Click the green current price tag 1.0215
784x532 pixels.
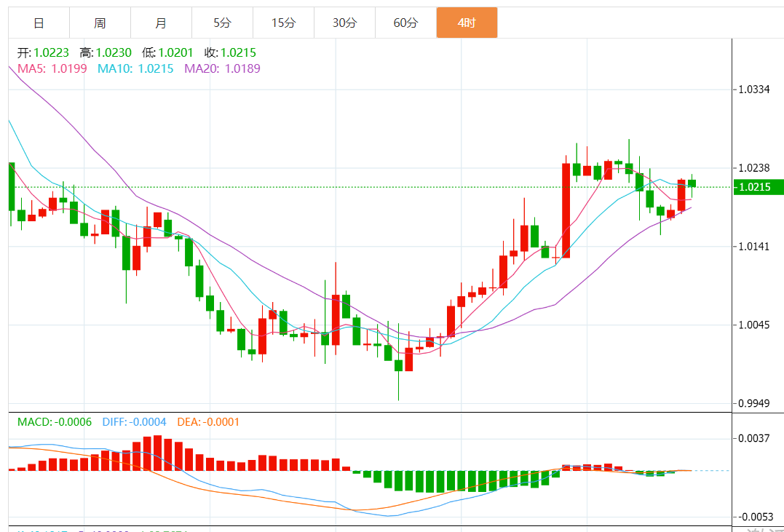758,187
